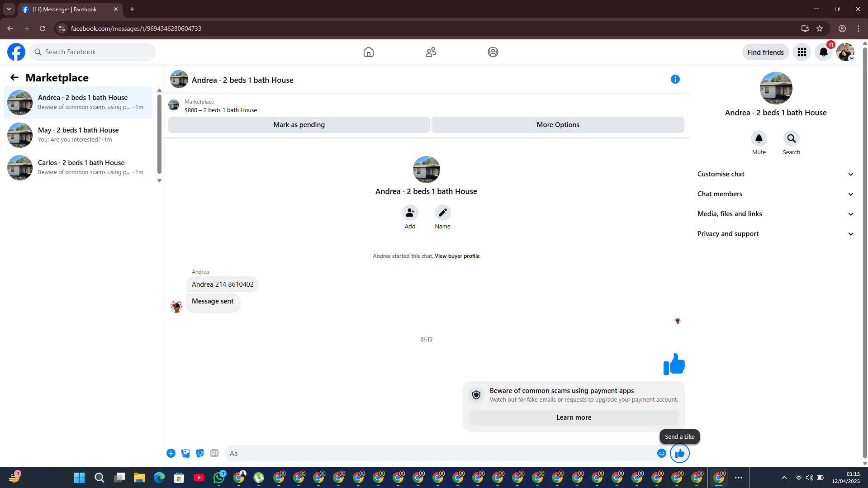Viewport: 868px width, 488px height.
Task: Open the View buyer profile link
Action: click(x=457, y=256)
